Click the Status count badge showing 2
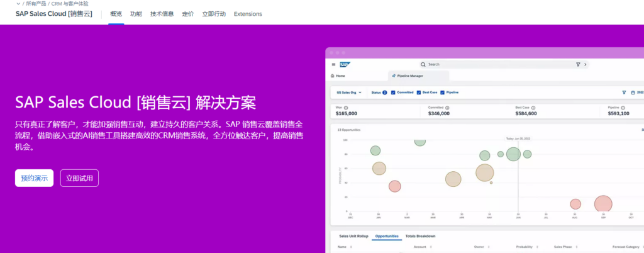Viewport: 644px width, 253px height. pos(385,93)
